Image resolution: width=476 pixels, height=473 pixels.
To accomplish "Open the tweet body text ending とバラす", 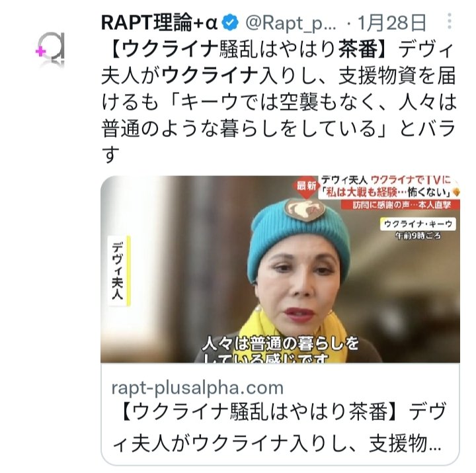I will 279,102.
